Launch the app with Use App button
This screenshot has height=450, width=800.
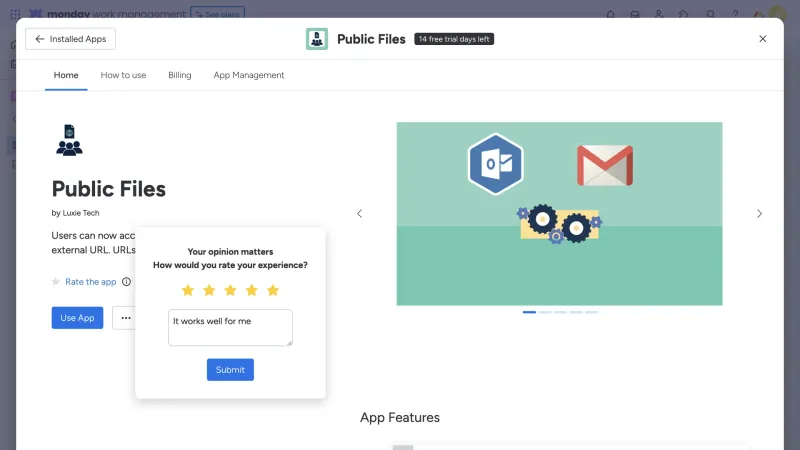pyautogui.click(x=77, y=318)
